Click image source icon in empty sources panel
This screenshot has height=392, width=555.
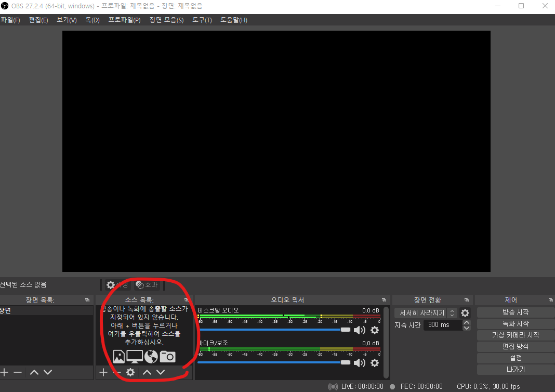[x=118, y=357]
